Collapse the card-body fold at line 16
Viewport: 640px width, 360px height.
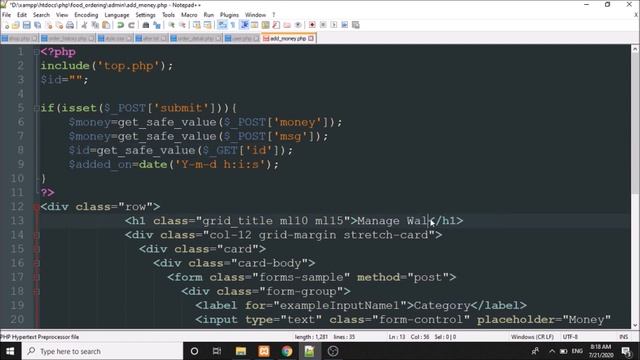(36, 263)
